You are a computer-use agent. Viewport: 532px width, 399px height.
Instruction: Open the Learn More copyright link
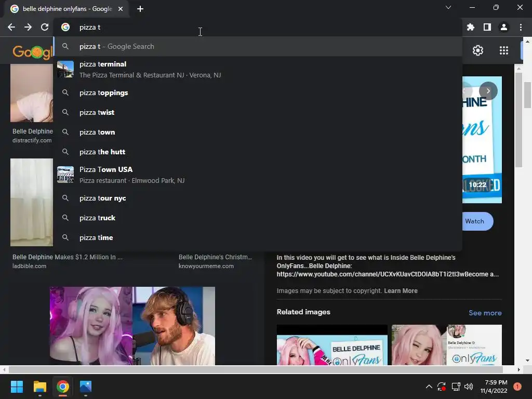click(x=401, y=291)
